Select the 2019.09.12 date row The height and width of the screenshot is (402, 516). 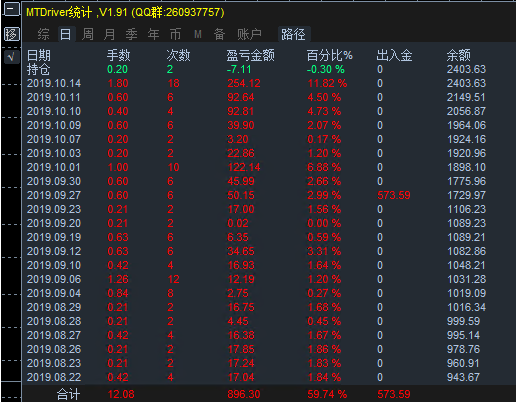click(x=54, y=251)
